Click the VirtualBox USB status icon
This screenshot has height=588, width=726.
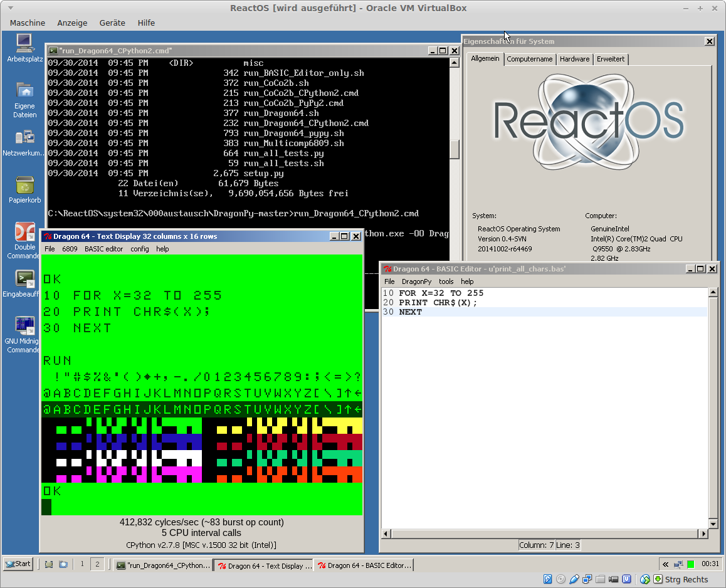click(574, 579)
